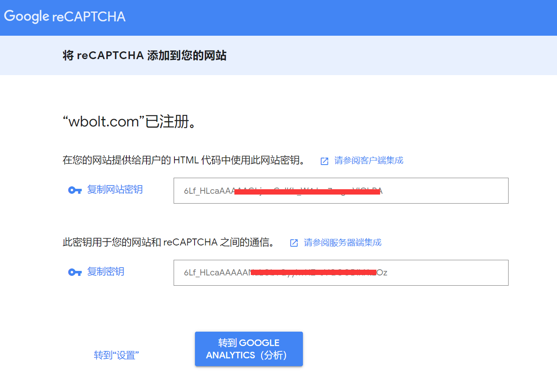This screenshot has height=392, width=557.
Task: Open 请参阅服务器端集成 documentation
Action: 342,243
